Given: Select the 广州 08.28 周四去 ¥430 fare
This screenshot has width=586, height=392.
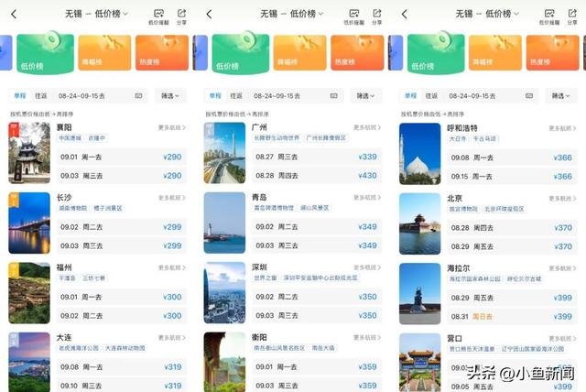Looking at the screenshot, I should (x=317, y=176).
